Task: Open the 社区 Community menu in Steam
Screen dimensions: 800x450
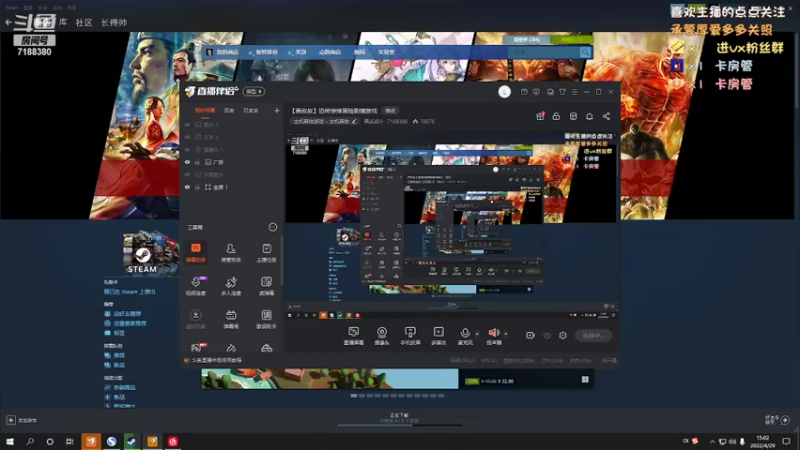Action: 84,22
